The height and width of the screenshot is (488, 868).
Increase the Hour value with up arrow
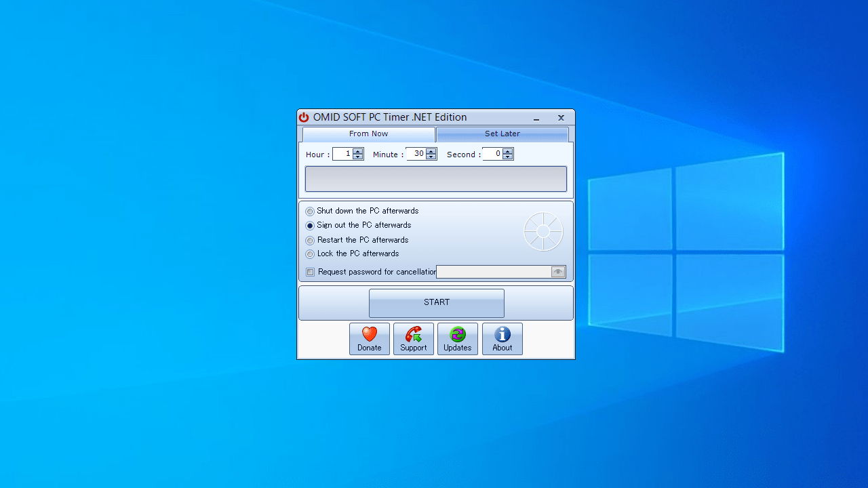tap(358, 151)
